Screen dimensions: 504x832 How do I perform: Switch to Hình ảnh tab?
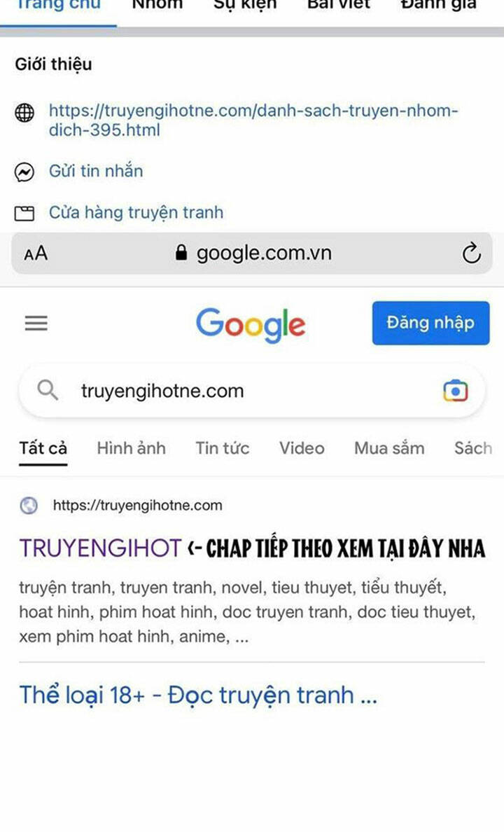131,448
